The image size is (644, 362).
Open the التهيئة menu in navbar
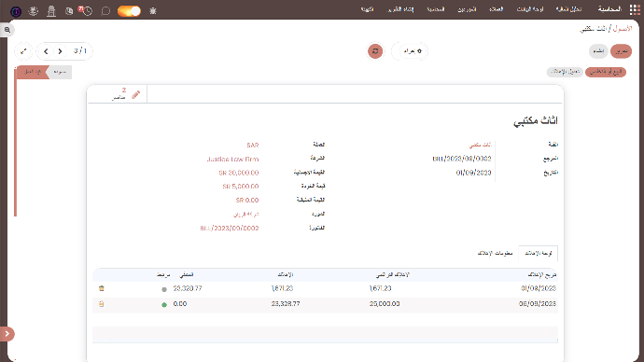click(367, 9)
